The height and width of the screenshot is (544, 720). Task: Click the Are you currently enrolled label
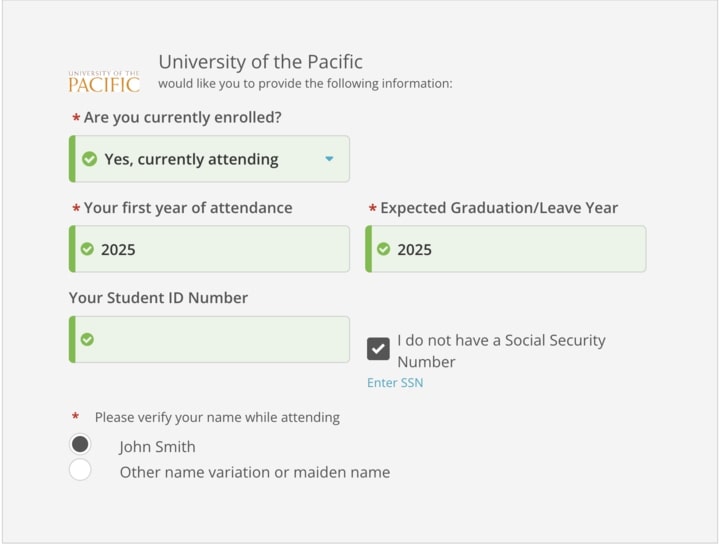pyautogui.click(x=182, y=118)
